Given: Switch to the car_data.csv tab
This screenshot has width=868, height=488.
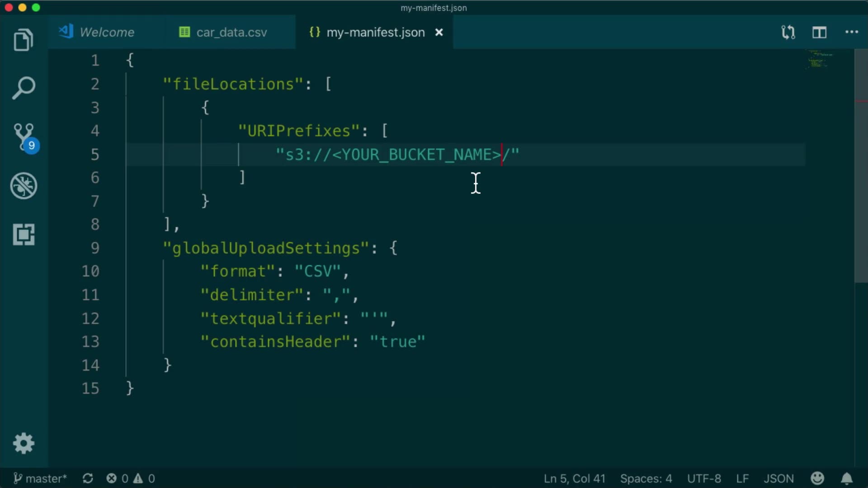Looking at the screenshot, I should click(231, 32).
